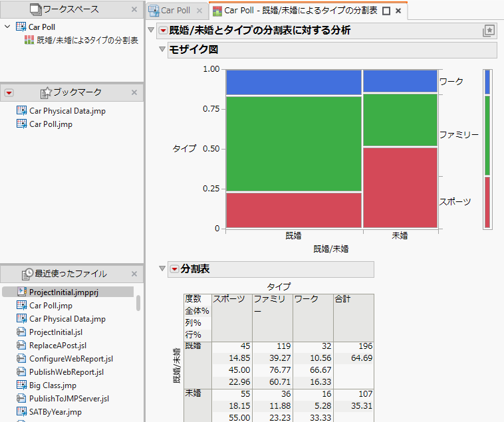Open ReplaceAPost.jsl from recent files

click(58, 346)
